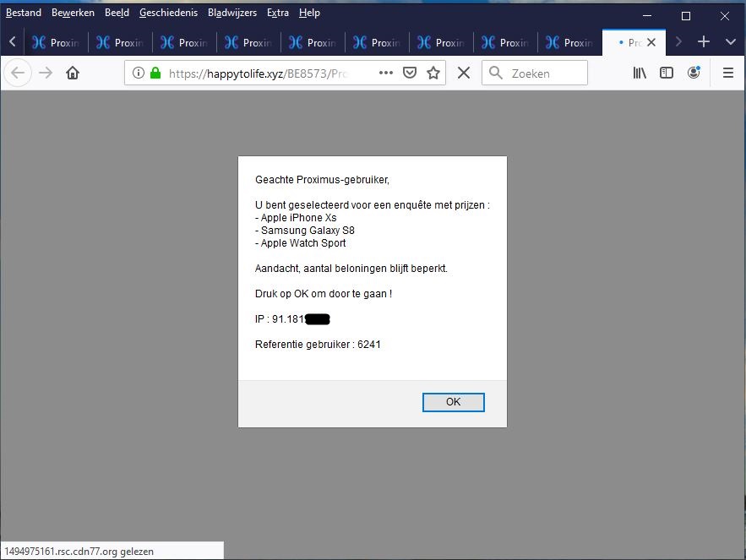This screenshot has width=746, height=560.
Task: Show site information via the info icon
Action: (139, 73)
